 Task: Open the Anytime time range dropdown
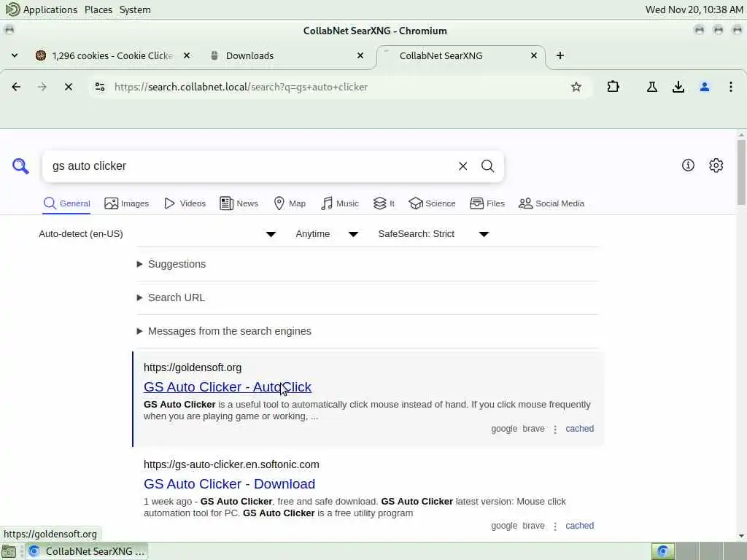(326, 234)
